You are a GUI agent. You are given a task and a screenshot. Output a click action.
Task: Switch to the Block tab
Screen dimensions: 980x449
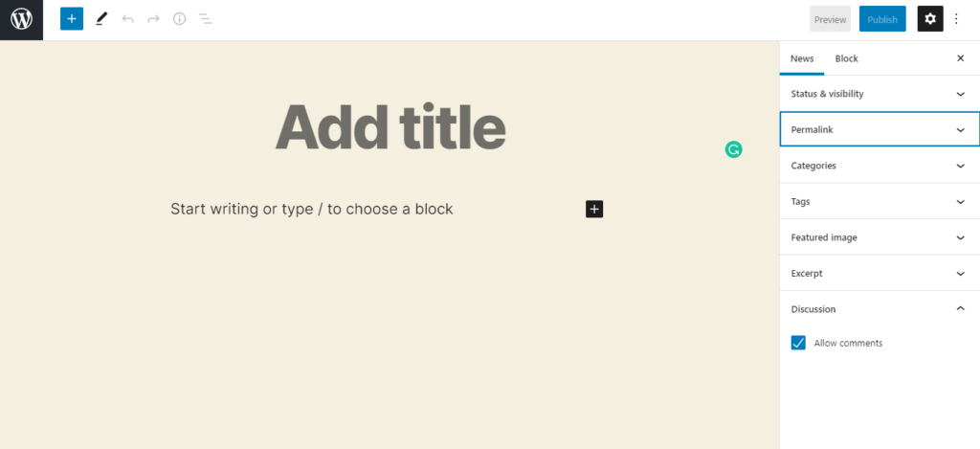pos(846,58)
